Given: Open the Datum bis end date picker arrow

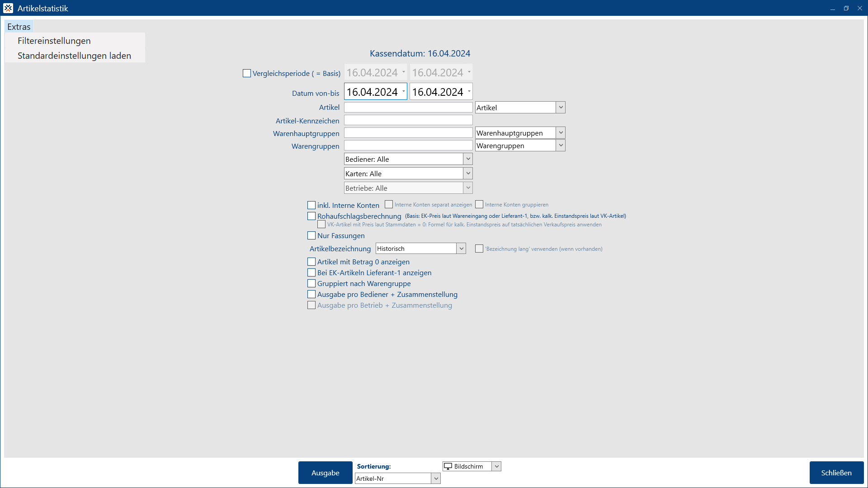Looking at the screenshot, I should pos(469,91).
